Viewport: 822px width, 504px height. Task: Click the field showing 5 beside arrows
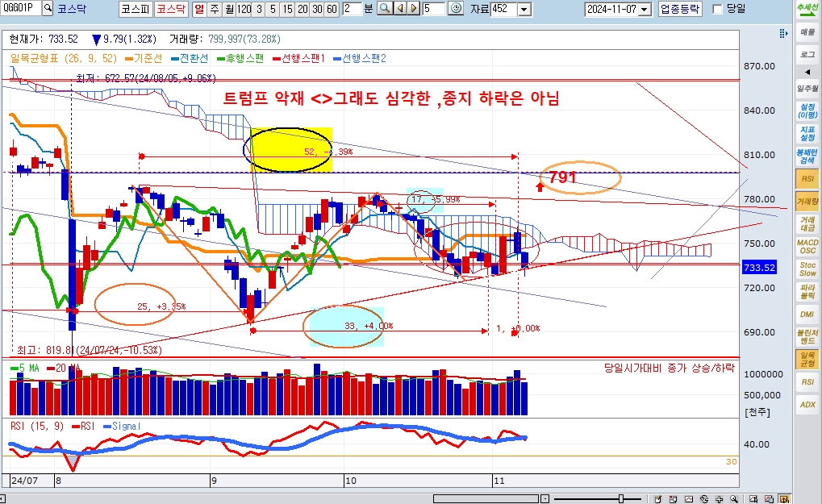[434, 9]
